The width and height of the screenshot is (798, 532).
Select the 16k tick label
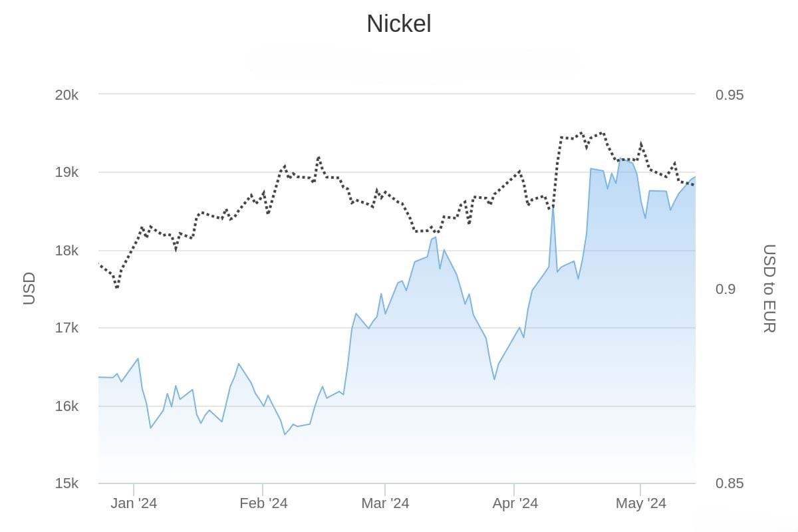(x=66, y=406)
